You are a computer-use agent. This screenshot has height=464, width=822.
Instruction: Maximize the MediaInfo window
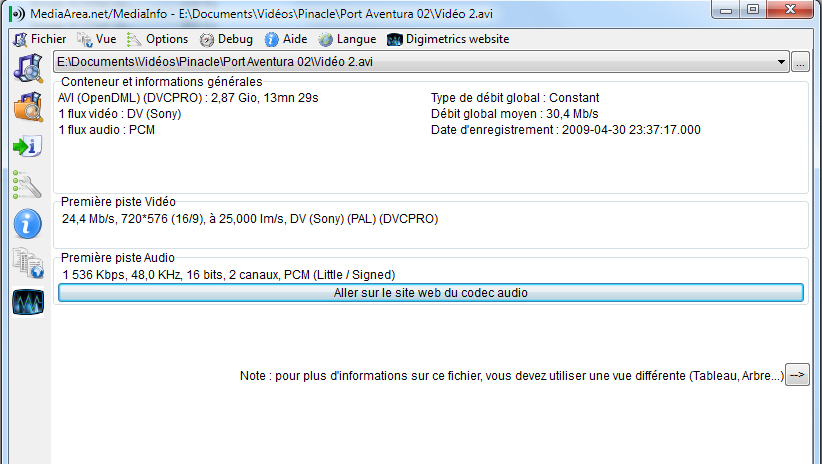753,9
